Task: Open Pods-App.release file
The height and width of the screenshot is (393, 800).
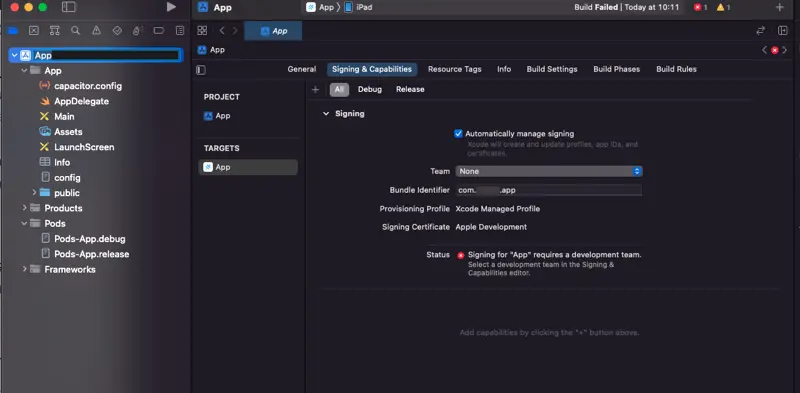Action: (x=92, y=254)
